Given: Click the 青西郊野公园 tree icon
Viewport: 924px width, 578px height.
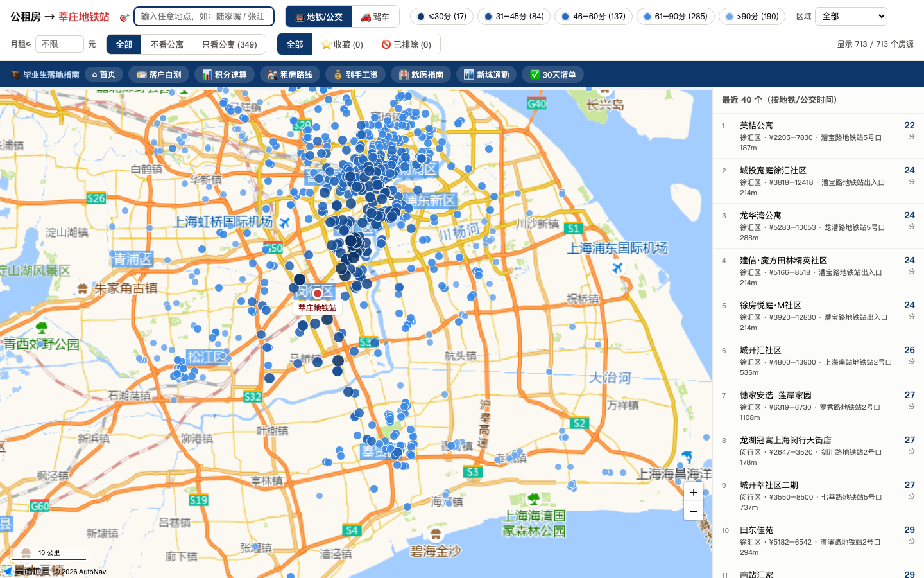Looking at the screenshot, I should (42, 328).
